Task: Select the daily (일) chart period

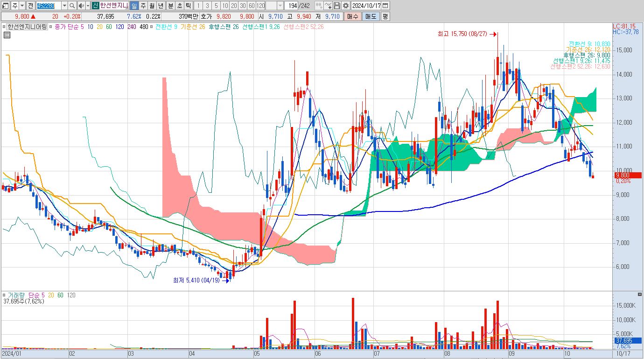Action: click(134, 6)
